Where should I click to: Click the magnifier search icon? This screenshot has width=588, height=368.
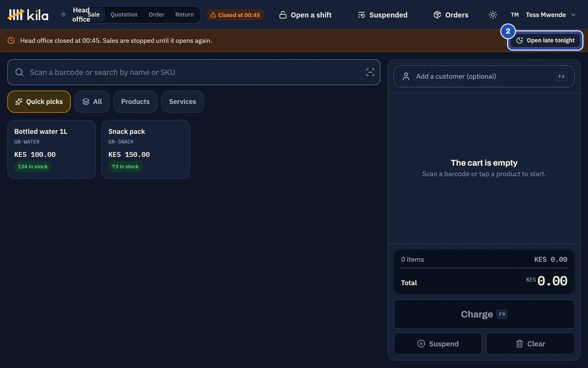point(19,72)
